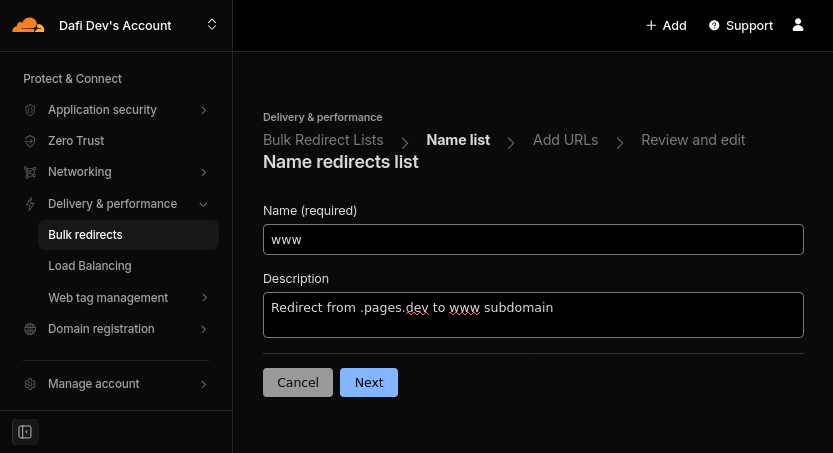Screen dimensions: 833x453
Task: Expand Web tag management chevron
Action: click(x=205, y=298)
